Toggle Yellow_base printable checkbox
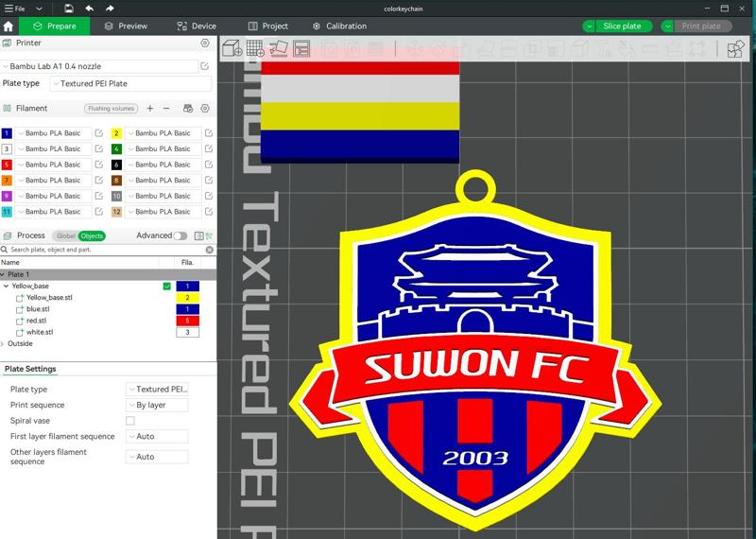 [x=167, y=287]
